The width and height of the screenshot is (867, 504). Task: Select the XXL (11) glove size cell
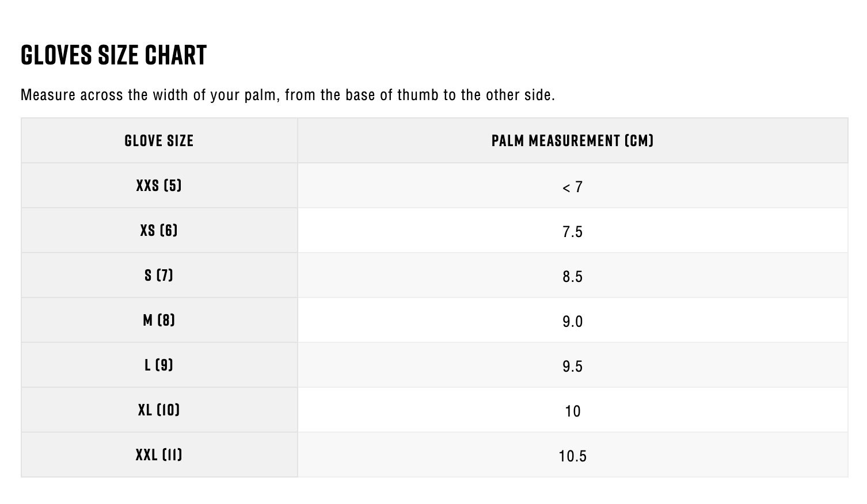(159, 455)
